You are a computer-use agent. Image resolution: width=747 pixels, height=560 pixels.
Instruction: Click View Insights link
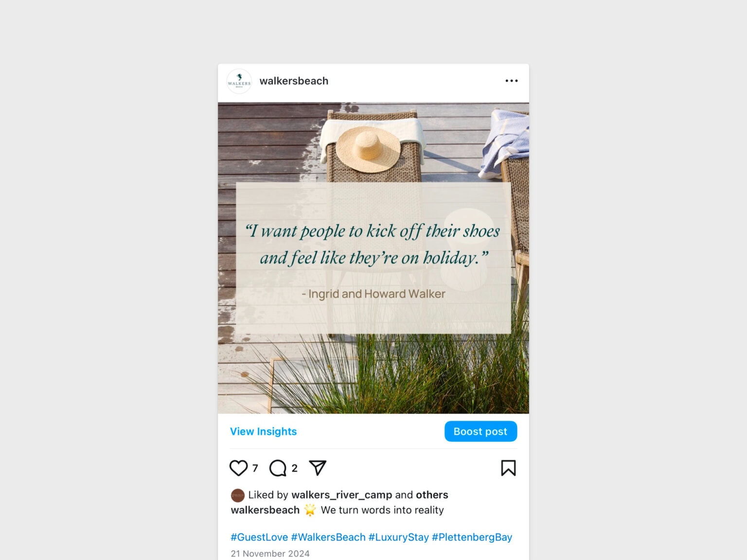pos(263,432)
